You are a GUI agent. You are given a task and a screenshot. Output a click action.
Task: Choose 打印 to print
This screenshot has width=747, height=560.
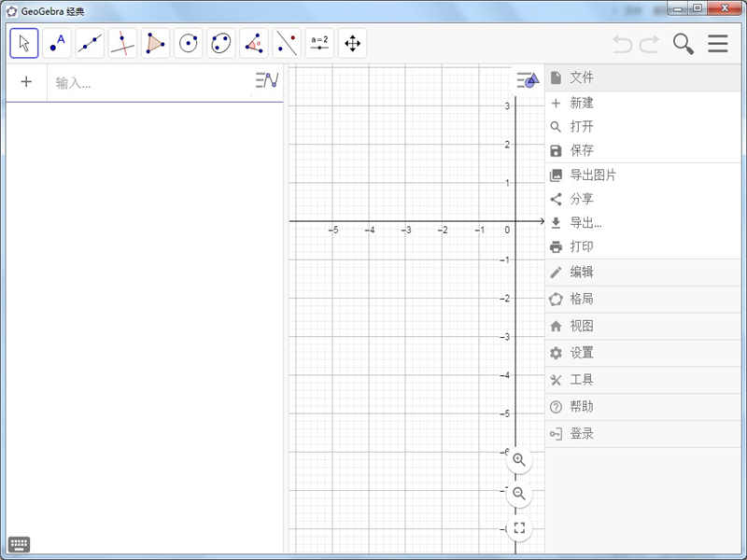[x=643, y=246]
